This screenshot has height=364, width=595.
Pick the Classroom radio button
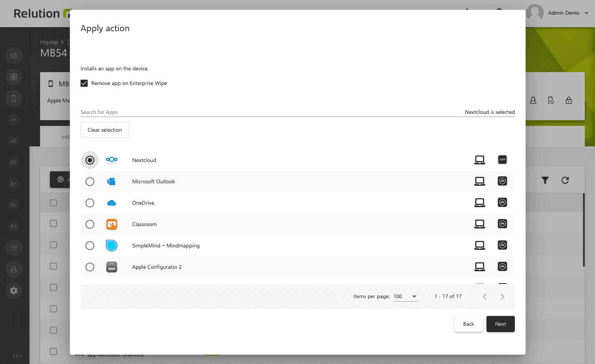click(x=90, y=224)
